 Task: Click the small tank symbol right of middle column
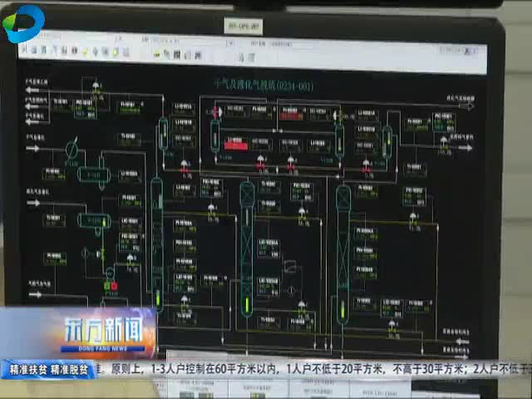pos(290,266)
